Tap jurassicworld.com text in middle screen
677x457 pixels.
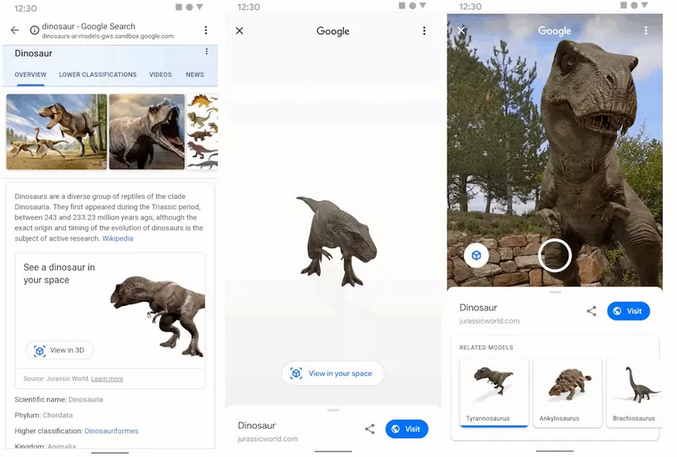click(268, 439)
